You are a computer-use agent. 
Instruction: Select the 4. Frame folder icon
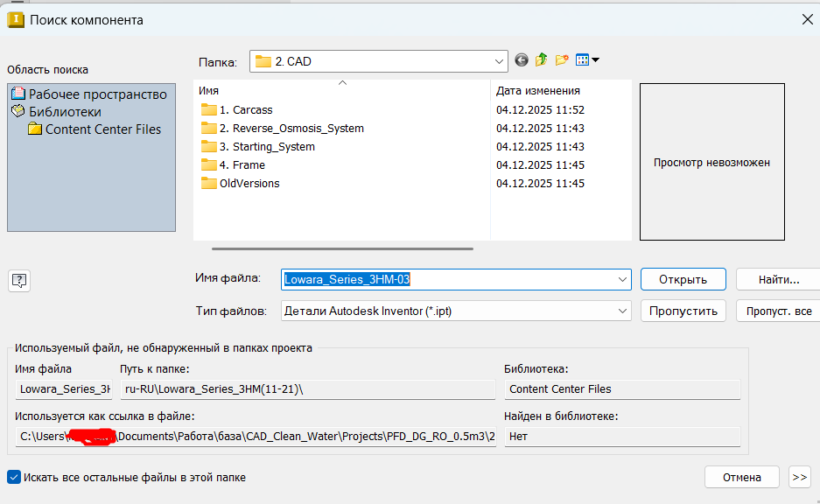click(x=208, y=164)
